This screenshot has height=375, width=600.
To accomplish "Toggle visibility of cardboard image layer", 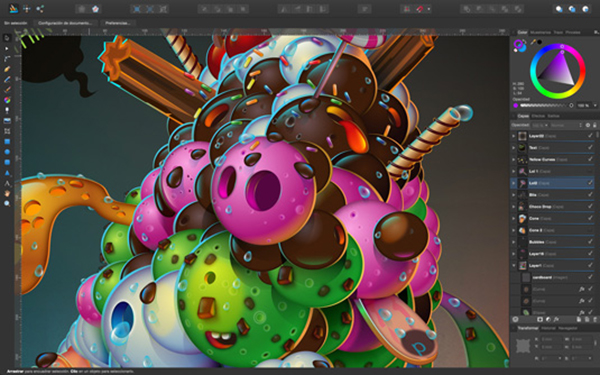I will [x=590, y=277].
